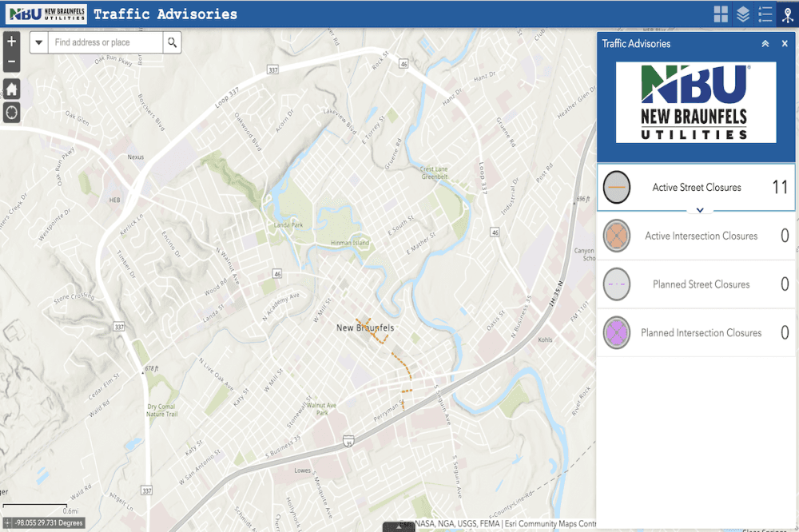Screen dimensions: 799x532
Task: Click Dry Comal Nature Trail label
Action: click(x=161, y=411)
